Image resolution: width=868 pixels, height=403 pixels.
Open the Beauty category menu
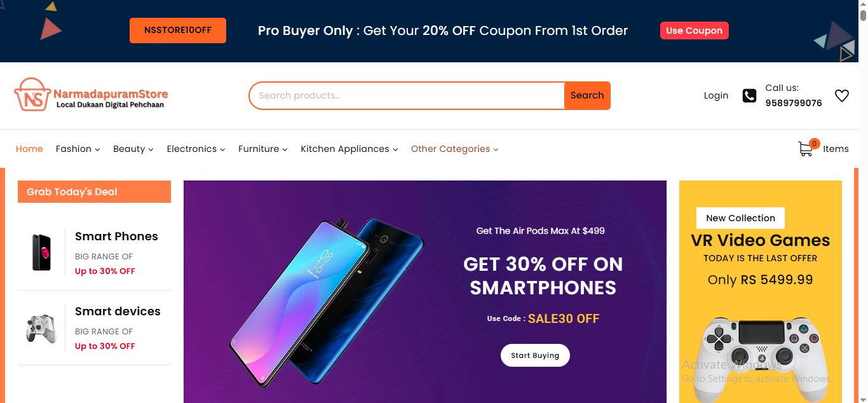(133, 149)
